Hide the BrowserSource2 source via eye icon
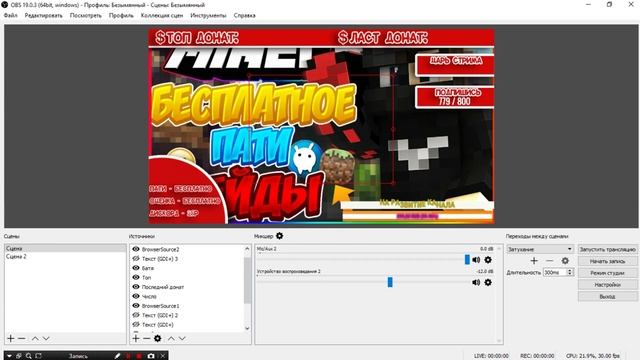 [x=136, y=249]
